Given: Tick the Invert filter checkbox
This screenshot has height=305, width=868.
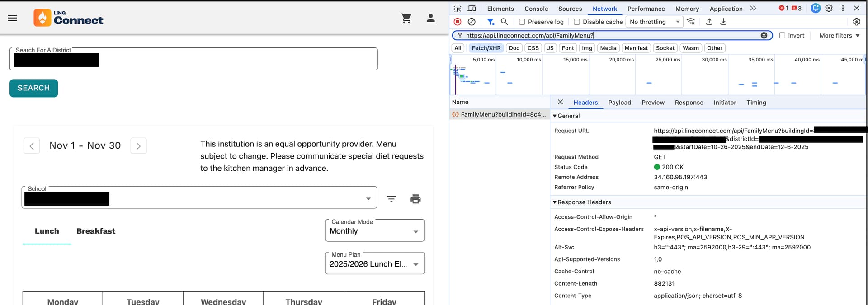Looking at the screenshot, I should pos(782,35).
